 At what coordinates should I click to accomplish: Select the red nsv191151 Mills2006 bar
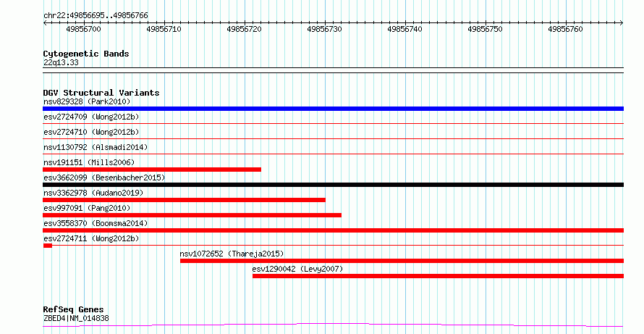[152, 170]
